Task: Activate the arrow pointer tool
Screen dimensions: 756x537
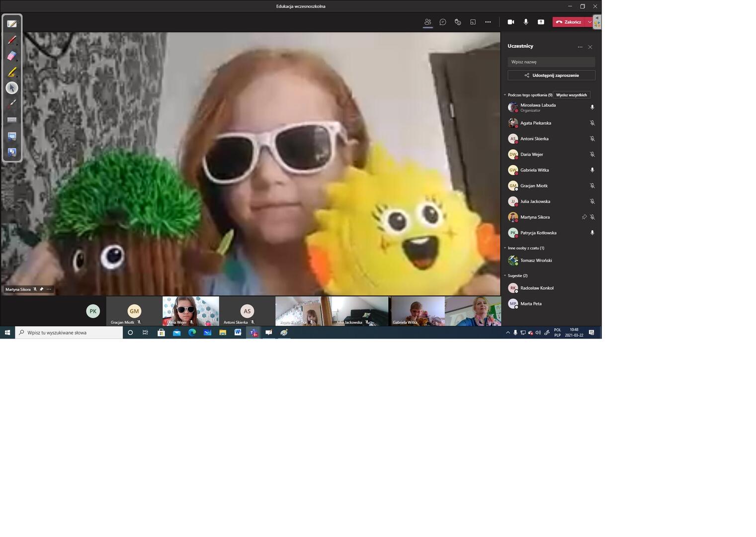Action: (12, 88)
